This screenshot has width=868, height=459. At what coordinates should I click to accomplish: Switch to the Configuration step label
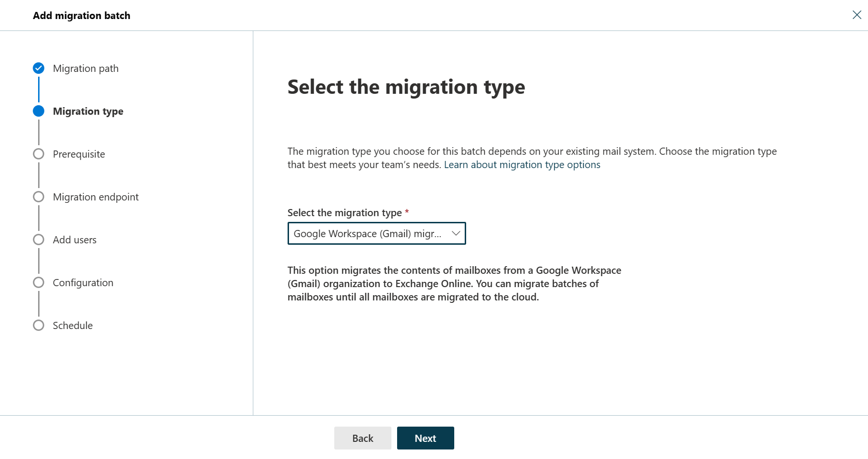pyautogui.click(x=83, y=283)
